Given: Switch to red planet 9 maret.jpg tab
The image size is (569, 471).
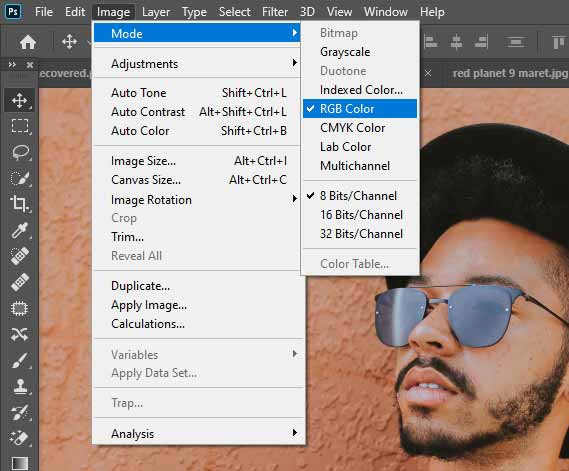Looking at the screenshot, I should (x=510, y=73).
